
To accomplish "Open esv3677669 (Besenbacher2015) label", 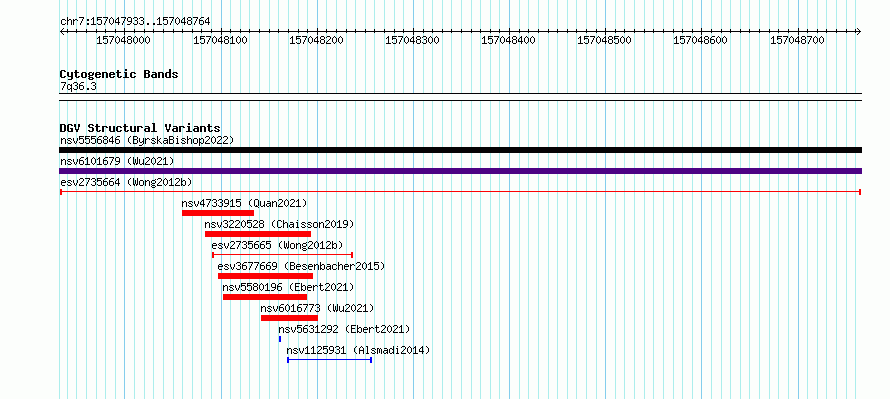I will (x=301, y=266).
